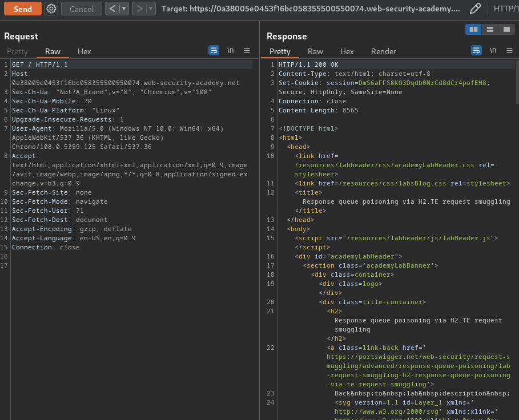Go forward to next request arrow
Viewport: 519px width, 420px height.
click(x=139, y=9)
